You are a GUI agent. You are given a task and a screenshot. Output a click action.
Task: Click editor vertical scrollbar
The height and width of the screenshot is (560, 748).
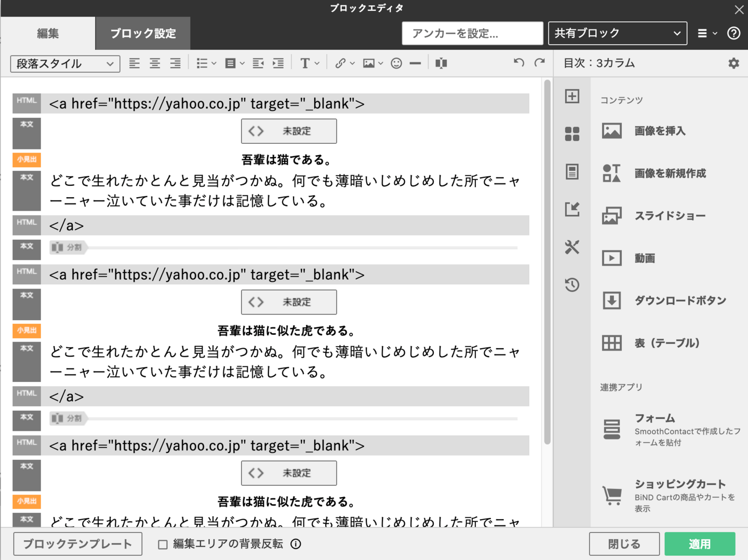pos(547,262)
